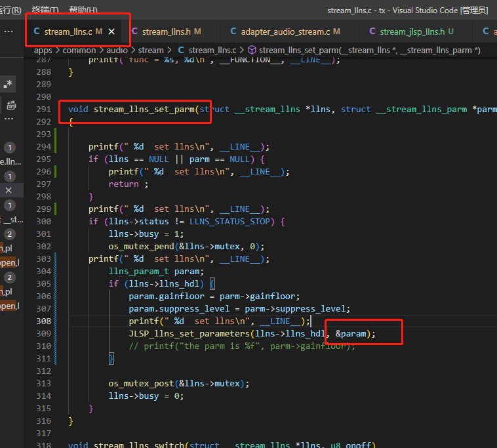Click the &param argument on line 309
This screenshot has width=497, height=448.
[x=351, y=334]
